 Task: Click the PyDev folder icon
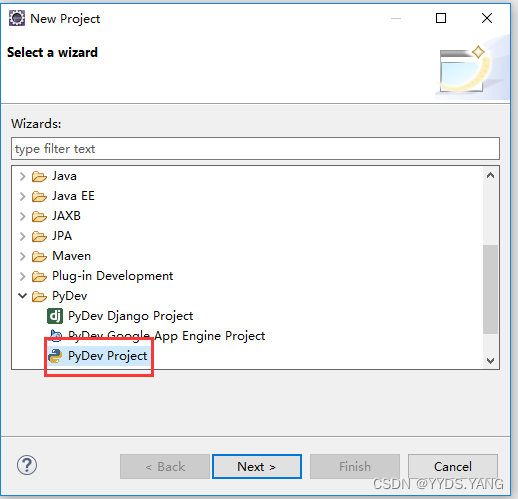pos(39,296)
